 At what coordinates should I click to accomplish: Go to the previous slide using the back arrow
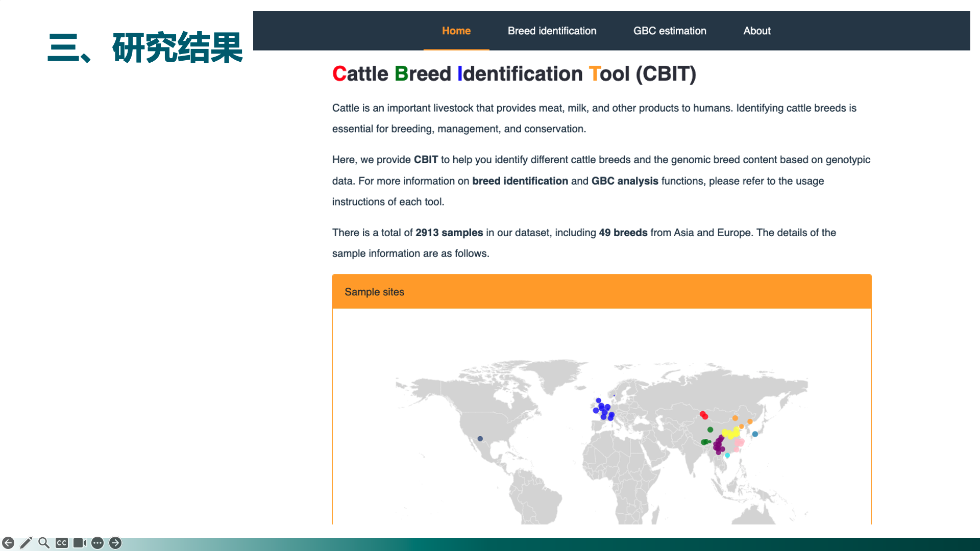click(8, 543)
